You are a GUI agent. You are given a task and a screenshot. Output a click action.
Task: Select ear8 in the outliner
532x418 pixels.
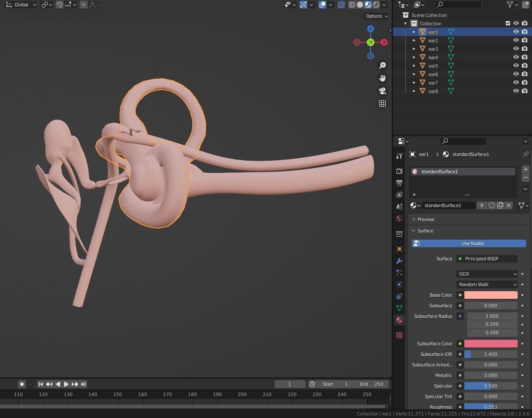(x=433, y=91)
